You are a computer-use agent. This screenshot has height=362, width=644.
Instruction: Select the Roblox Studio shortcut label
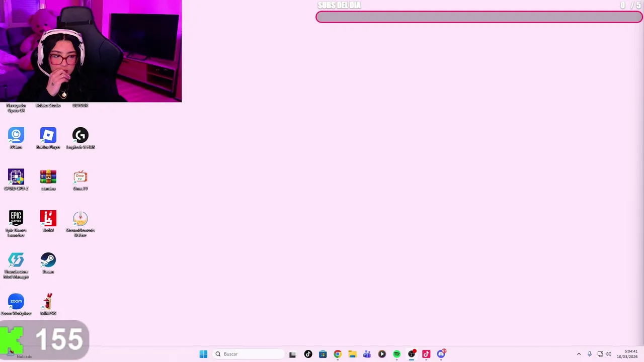48,106
